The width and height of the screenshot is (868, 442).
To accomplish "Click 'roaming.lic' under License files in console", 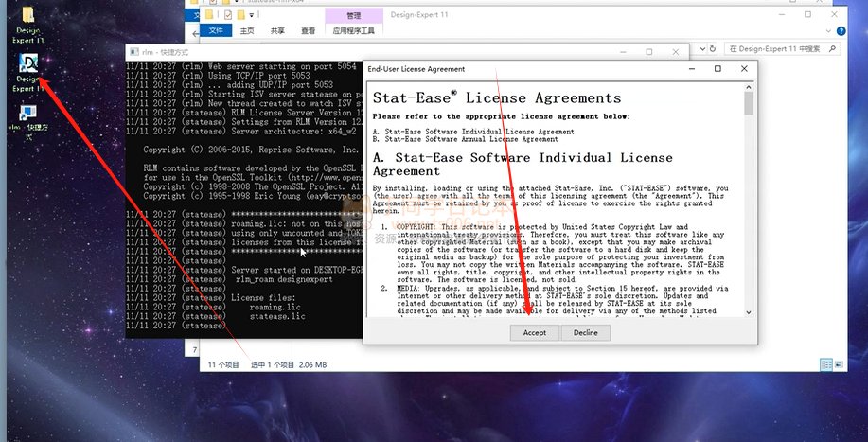I will pos(275,307).
